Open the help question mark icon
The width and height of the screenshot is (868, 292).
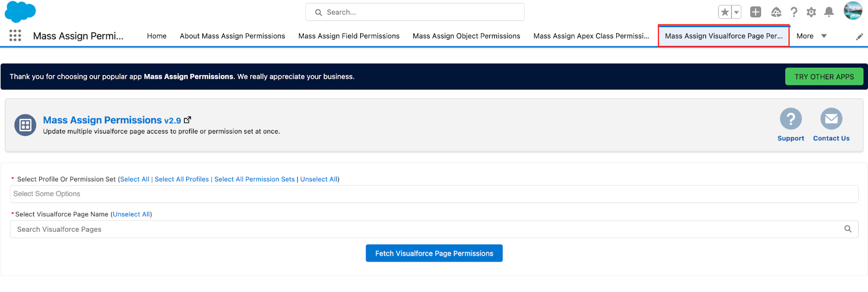coord(794,12)
